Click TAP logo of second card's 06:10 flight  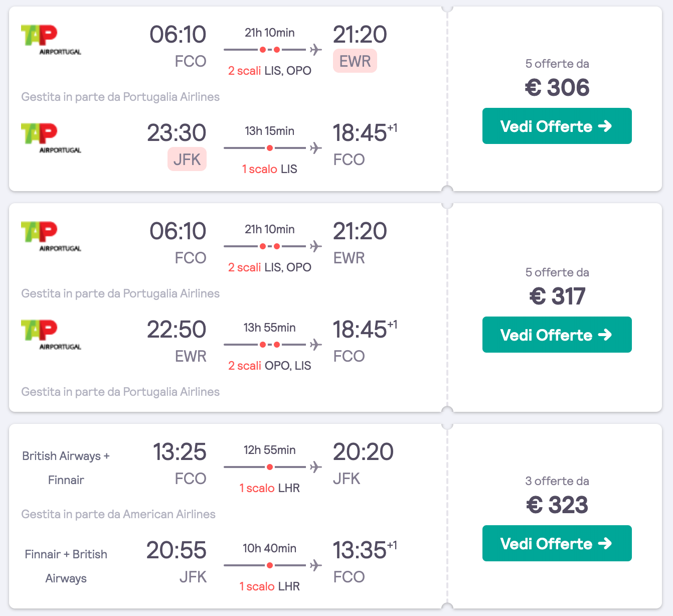point(51,237)
